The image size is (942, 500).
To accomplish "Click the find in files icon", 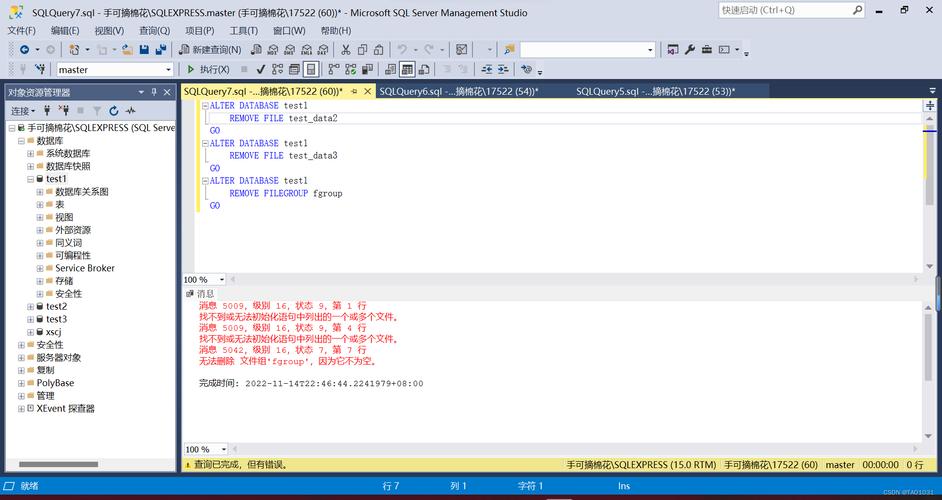I will [x=509, y=50].
